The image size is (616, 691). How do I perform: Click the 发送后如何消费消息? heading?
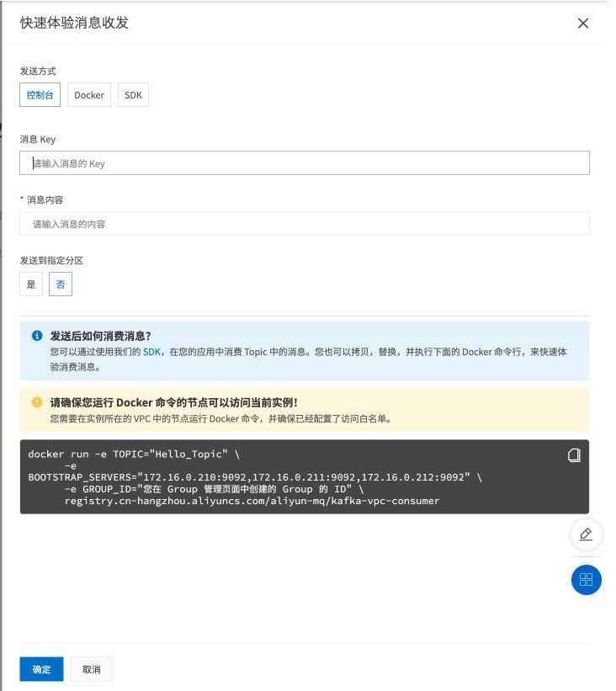click(x=100, y=336)
